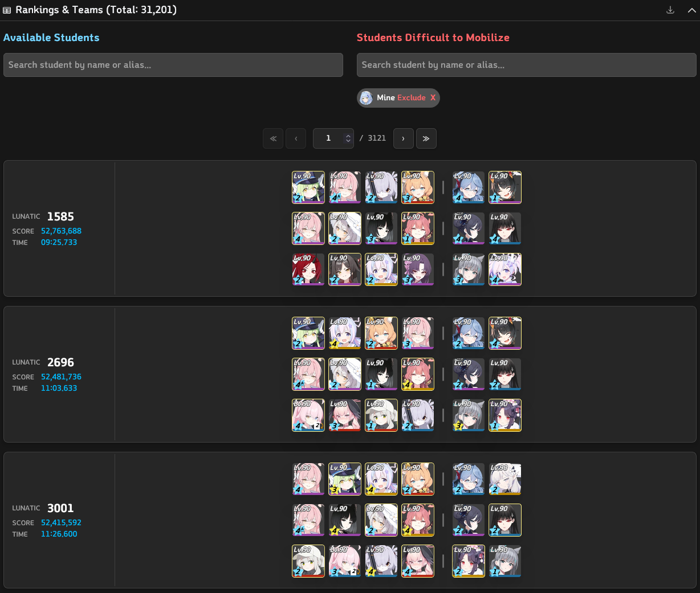The width and height of the screenshot is (700, 593).
Task: Click the download icon in the header
Action: [x=670, y=10]
